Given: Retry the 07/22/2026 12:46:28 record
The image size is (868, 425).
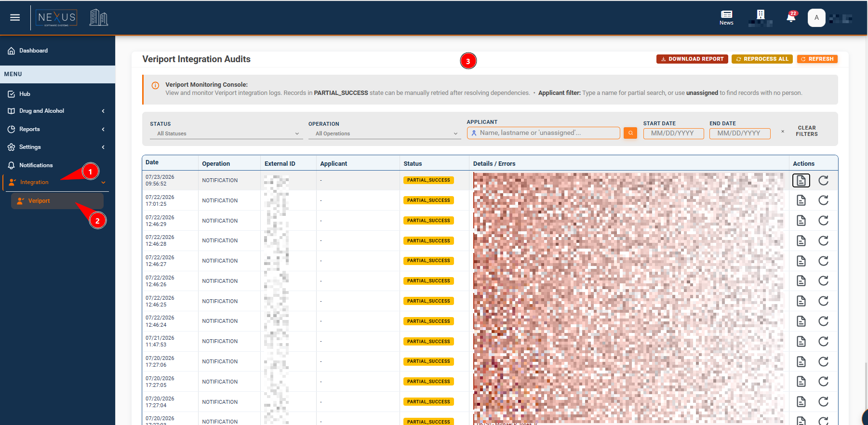Looking at the screenshot, I should tap(824, 241).
